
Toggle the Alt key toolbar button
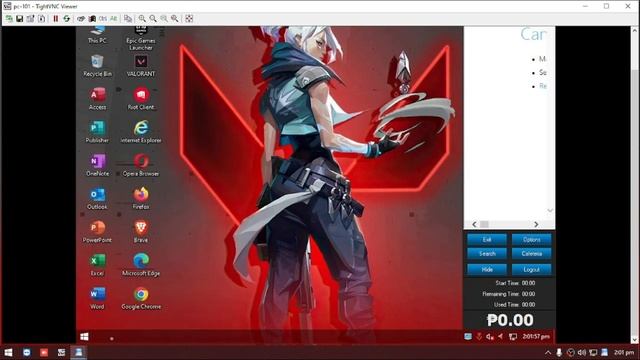point(113,19)
